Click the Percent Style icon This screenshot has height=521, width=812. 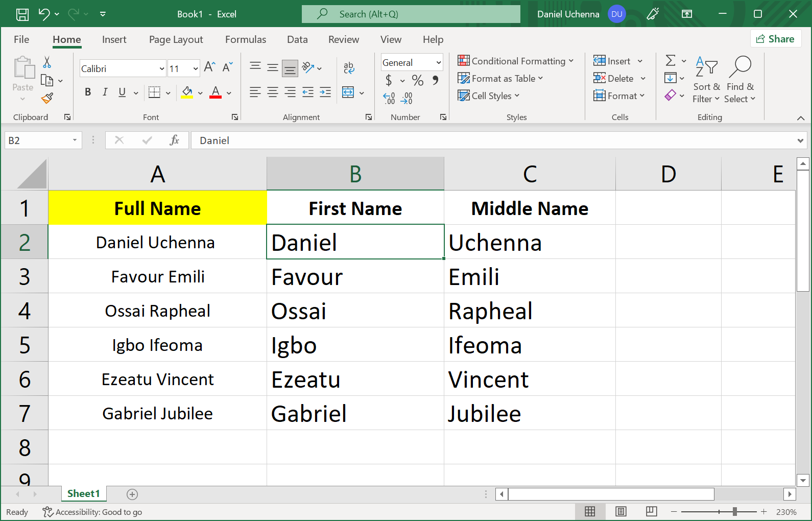[417, 80]
